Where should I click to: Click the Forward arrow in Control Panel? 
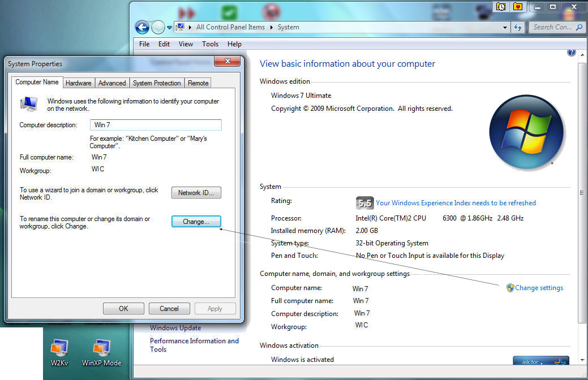(x=158, y=27)
